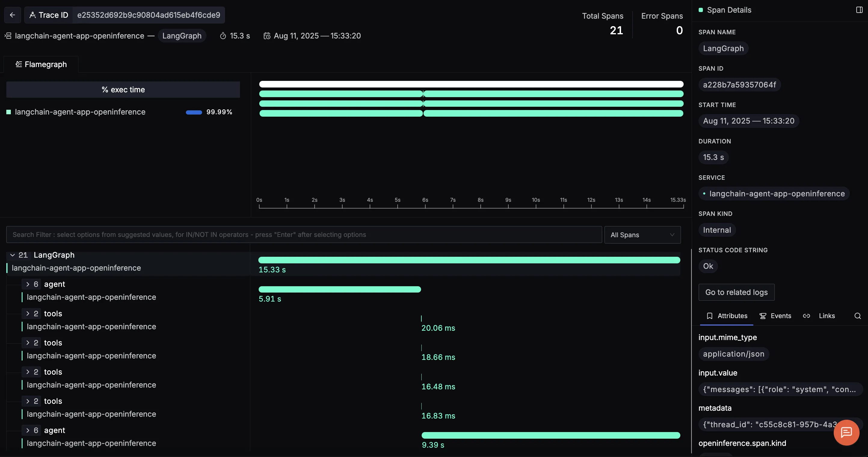Expand the first tools span
Image resolution: width=868 pixels, height=457 pixels.
point(28,314)
